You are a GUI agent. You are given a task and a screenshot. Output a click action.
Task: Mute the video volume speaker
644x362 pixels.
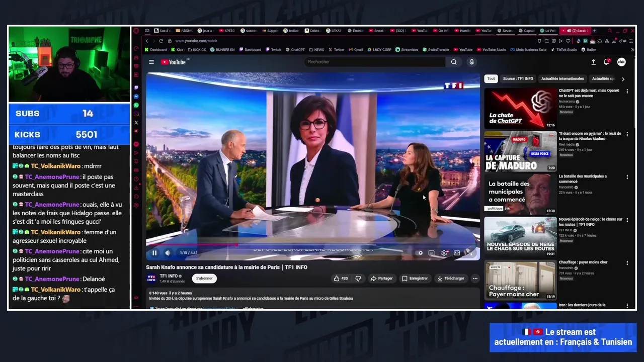pos(168,253)
